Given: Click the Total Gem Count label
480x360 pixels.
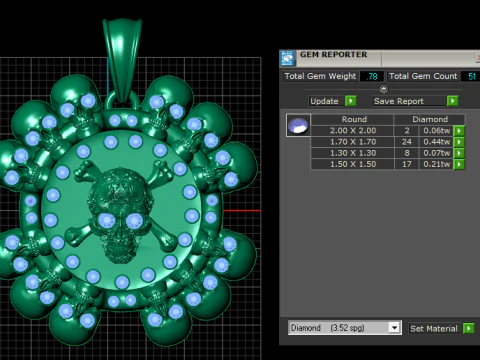Looking at the screenshot, I should (423, 76).
